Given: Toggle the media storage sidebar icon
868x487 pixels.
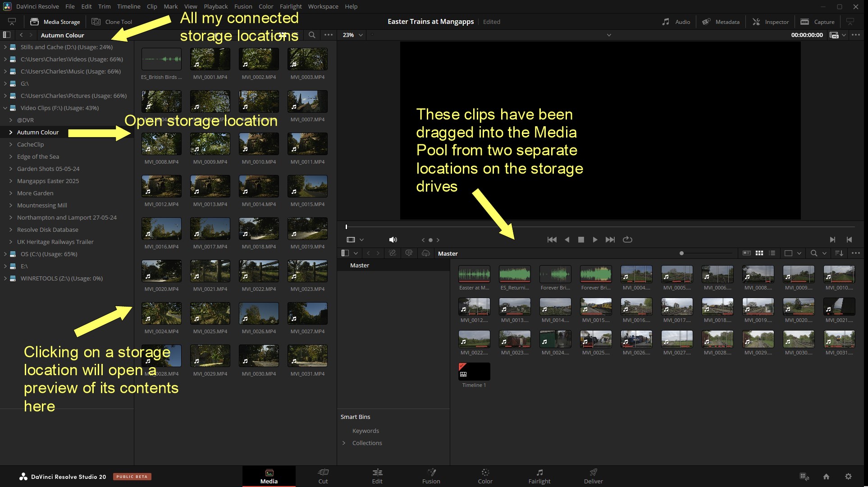Looking at the screenshot, I should pyautogui.click(x=7, y=35).
